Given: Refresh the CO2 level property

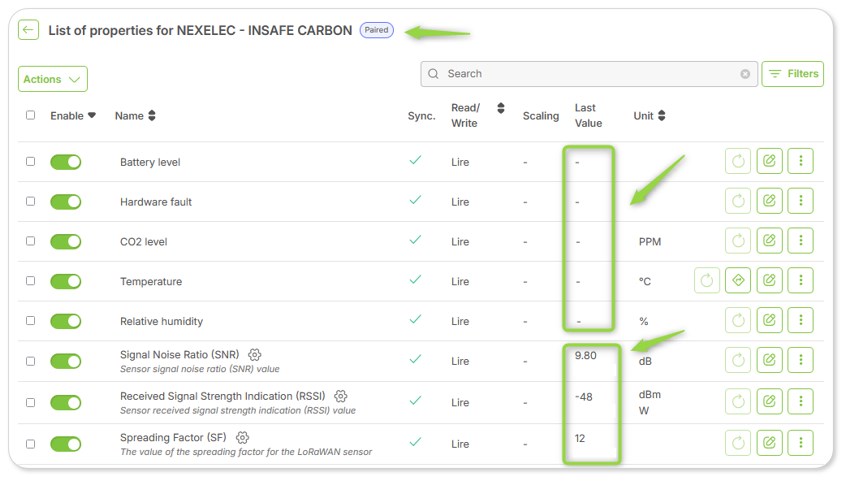Looking at the screenshot, I should tap(738, 241).
